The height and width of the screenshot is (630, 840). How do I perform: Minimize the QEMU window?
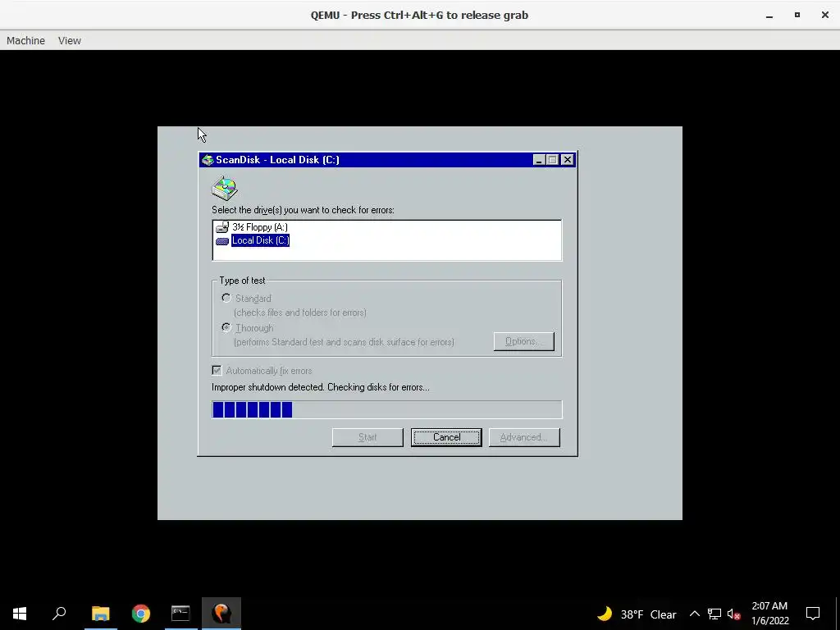(769, 15)
